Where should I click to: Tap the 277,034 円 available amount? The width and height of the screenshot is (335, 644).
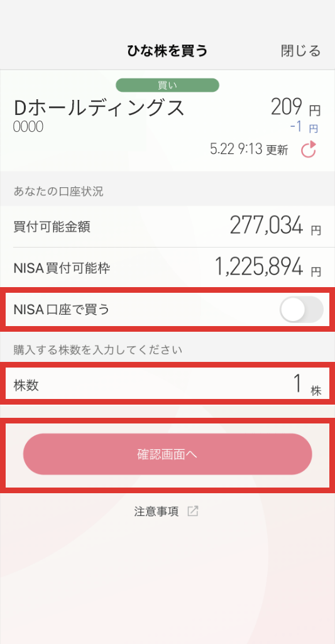pyautogui.click(x=275, y=226)
